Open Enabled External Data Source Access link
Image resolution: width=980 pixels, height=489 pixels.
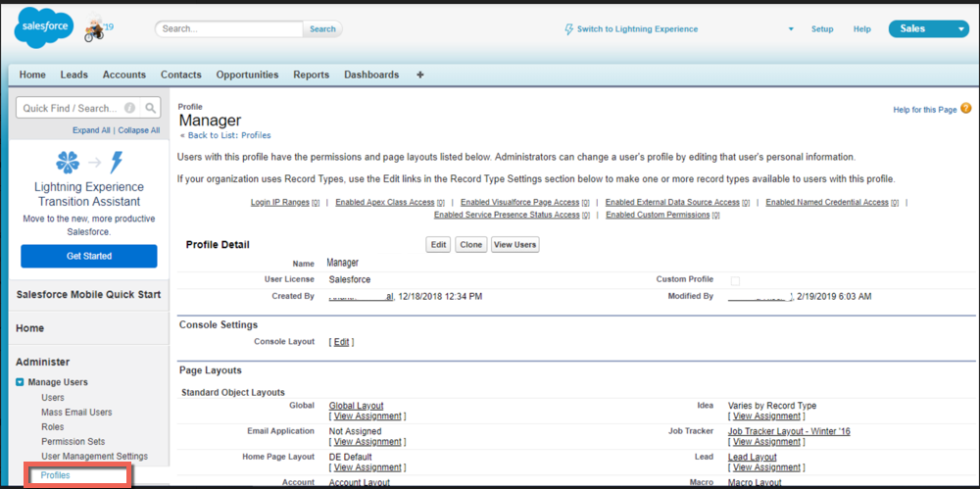[672, 203]
